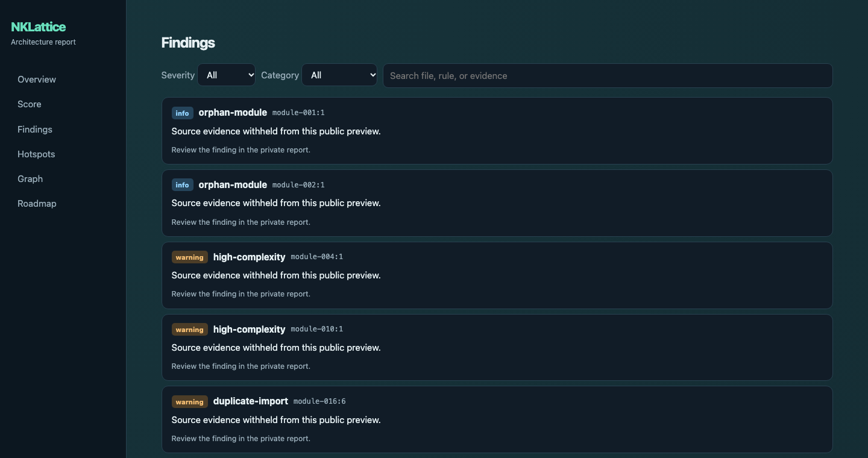
Task: Click the private report note in the module-016:6 card
Action: coord(241,439)
